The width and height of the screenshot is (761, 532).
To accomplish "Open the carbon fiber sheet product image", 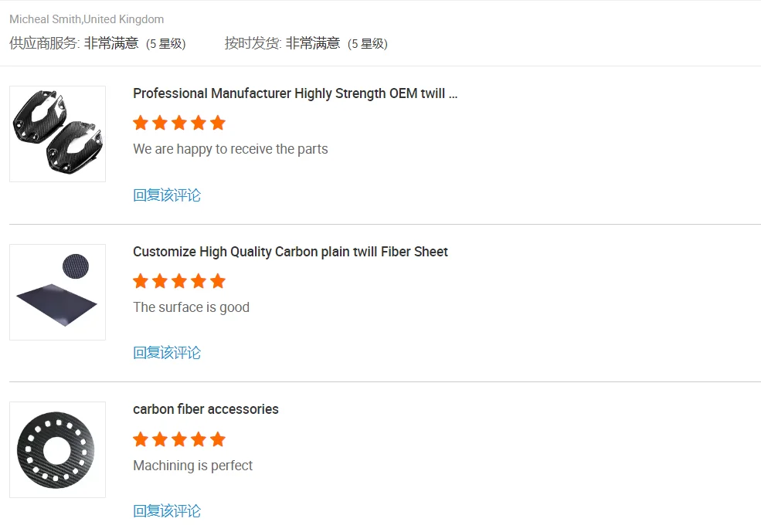I will [57, 292].
